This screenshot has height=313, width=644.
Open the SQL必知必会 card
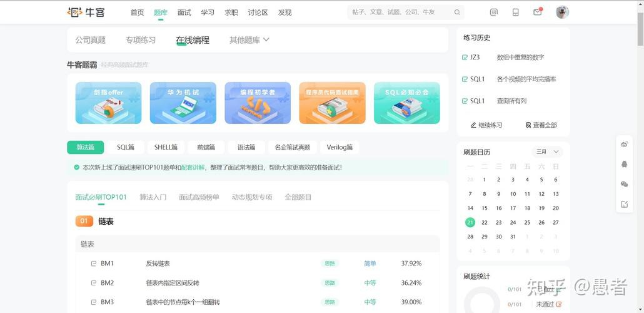[406, 103]
